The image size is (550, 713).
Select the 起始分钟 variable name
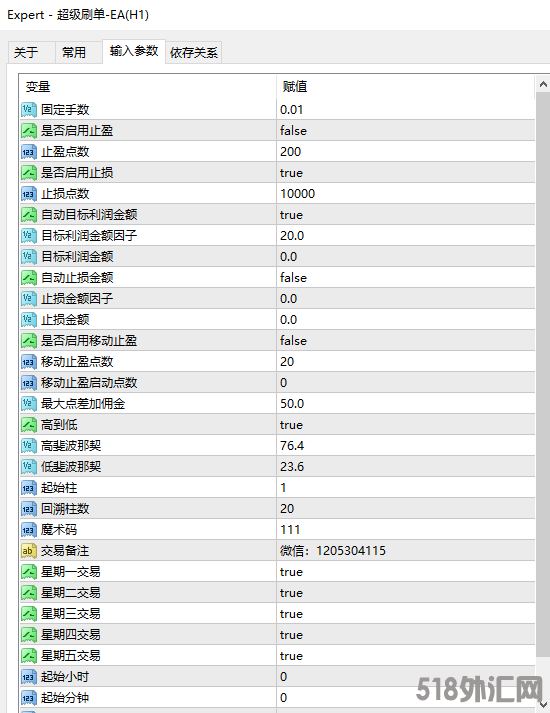click(65, 698)
